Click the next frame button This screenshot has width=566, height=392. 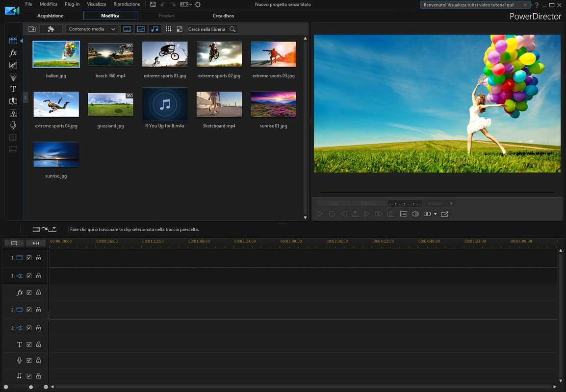click(367, 214)
